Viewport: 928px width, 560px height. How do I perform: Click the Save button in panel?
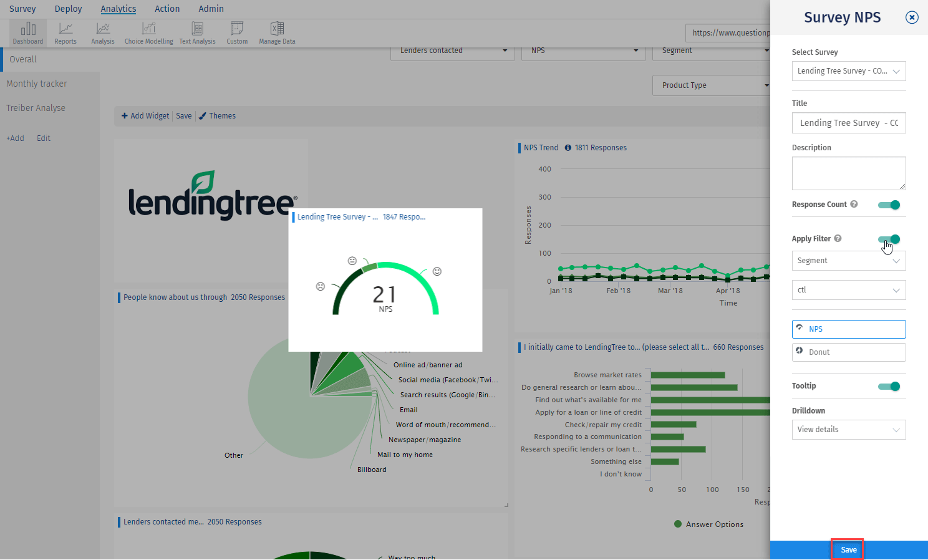pos(848,549)
